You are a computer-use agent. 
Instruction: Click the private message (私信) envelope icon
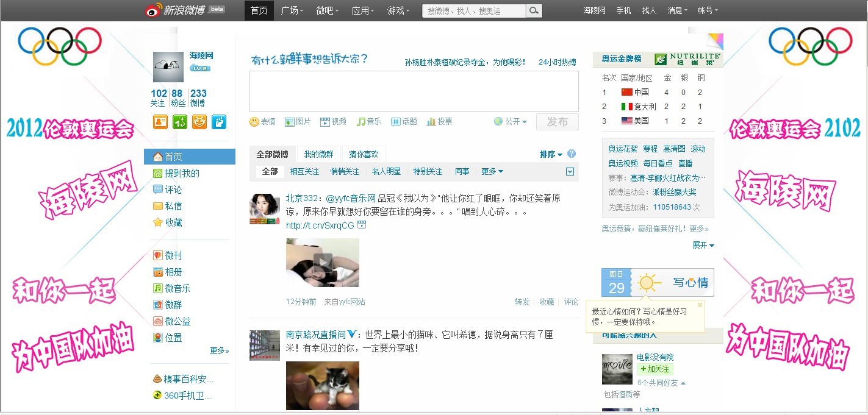[159, 206]
